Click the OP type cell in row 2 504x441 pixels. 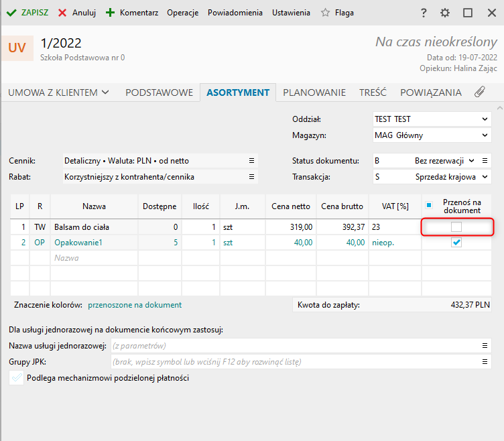40,243
